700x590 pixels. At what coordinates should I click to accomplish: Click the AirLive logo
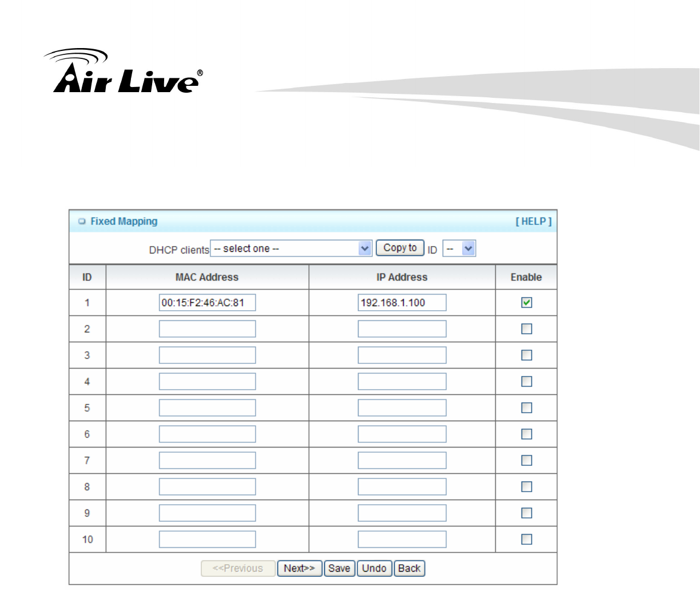pyautogui.click(x=123, y=70)
